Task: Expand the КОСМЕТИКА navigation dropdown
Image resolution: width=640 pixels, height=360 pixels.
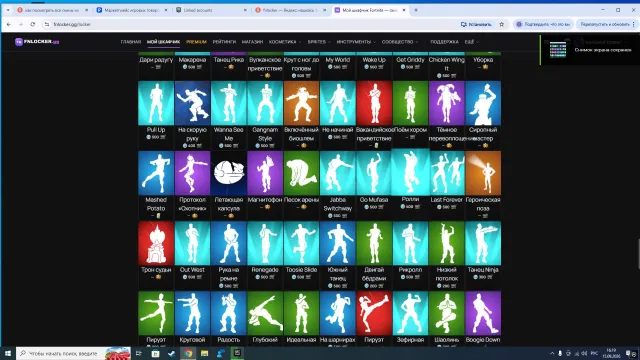Action: point(285,42)
